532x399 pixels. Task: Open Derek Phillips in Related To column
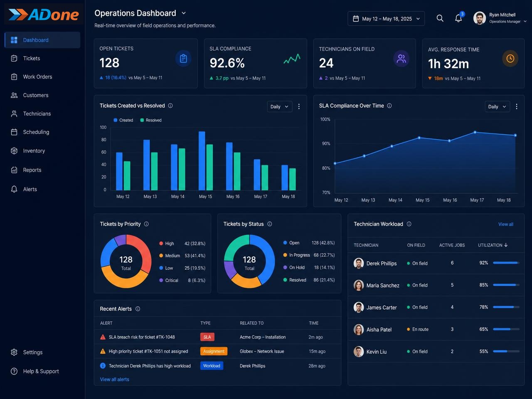(253, 366)
